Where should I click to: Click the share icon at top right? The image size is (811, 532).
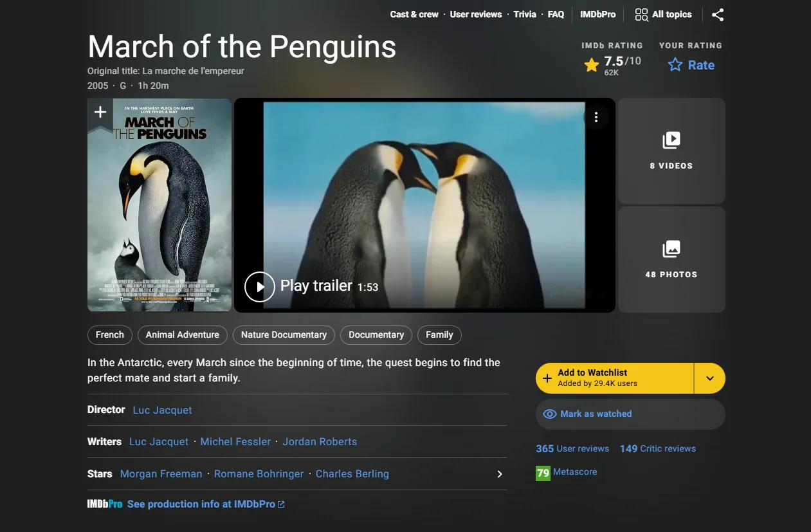click(x=718, y=15)
